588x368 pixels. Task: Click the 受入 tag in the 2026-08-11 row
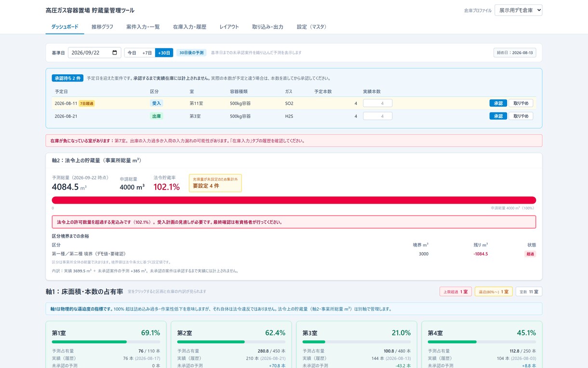[x=157, y=103]
